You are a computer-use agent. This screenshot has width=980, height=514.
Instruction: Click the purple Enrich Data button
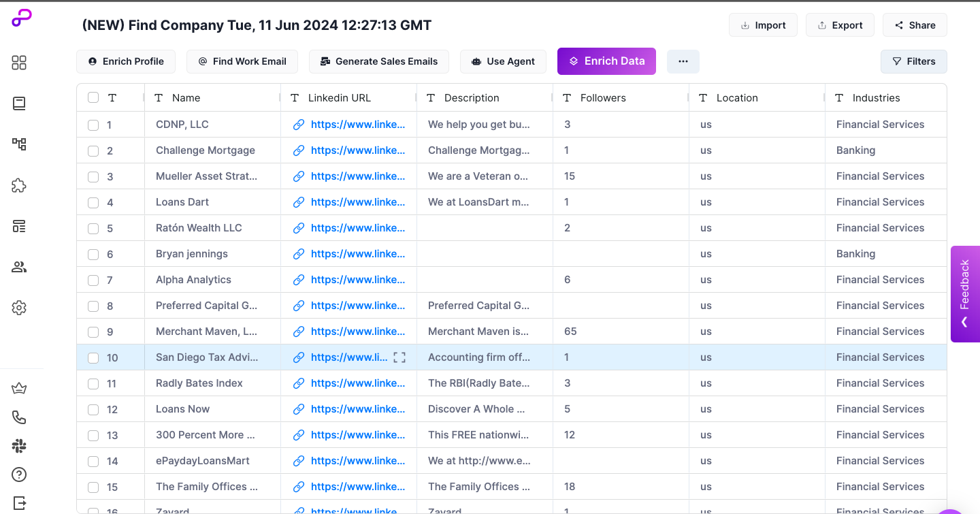[606, 61]
